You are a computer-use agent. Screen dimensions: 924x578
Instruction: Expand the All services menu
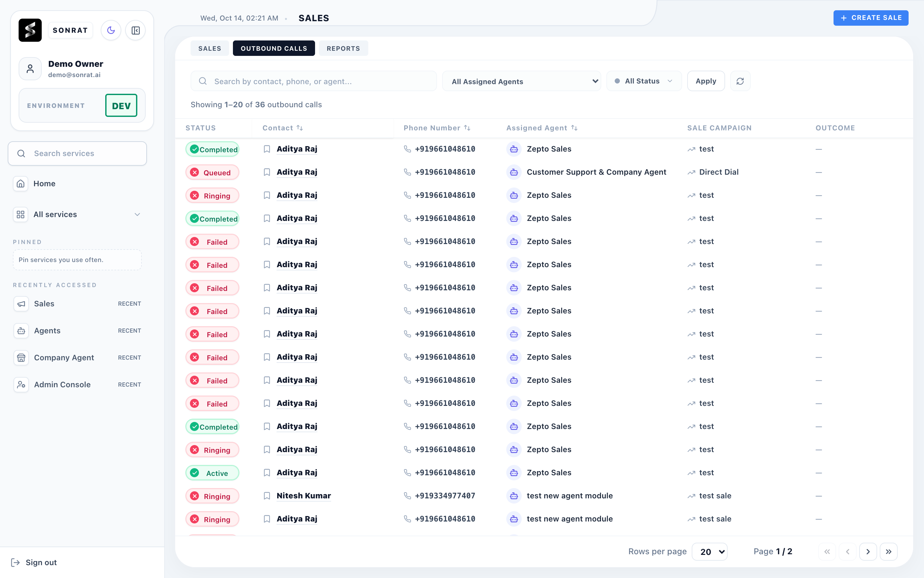tap(77, 215)
